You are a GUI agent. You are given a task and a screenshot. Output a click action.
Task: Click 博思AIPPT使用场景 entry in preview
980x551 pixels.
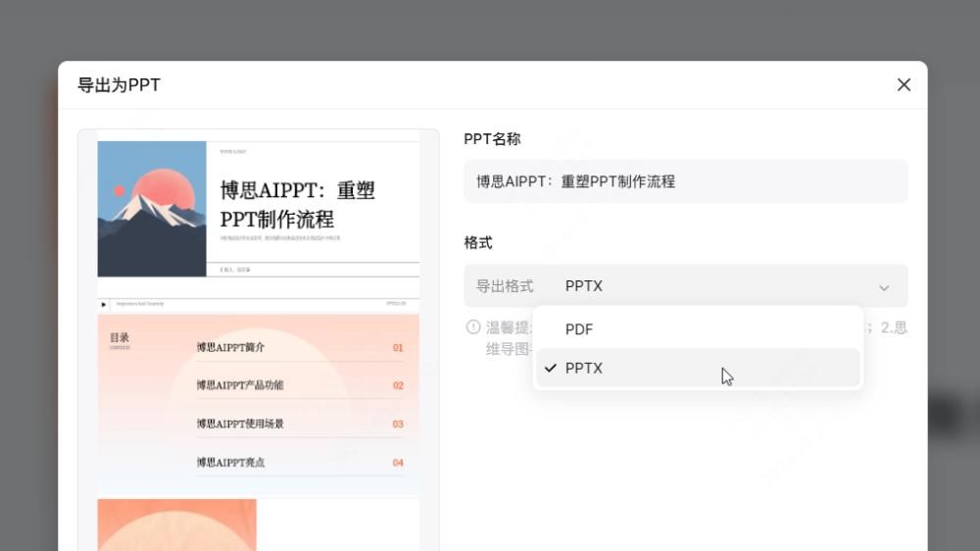point(240,424)
